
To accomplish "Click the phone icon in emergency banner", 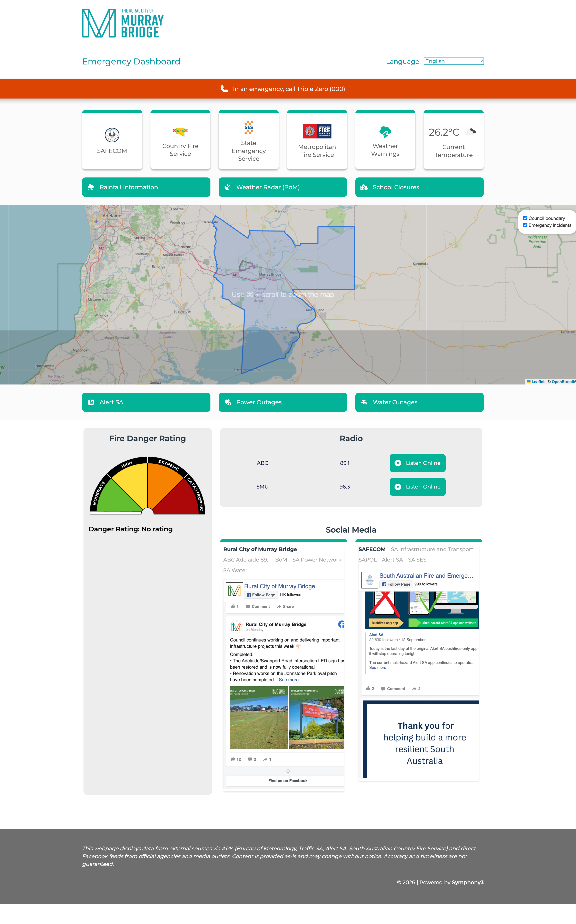I will (224, 89).
